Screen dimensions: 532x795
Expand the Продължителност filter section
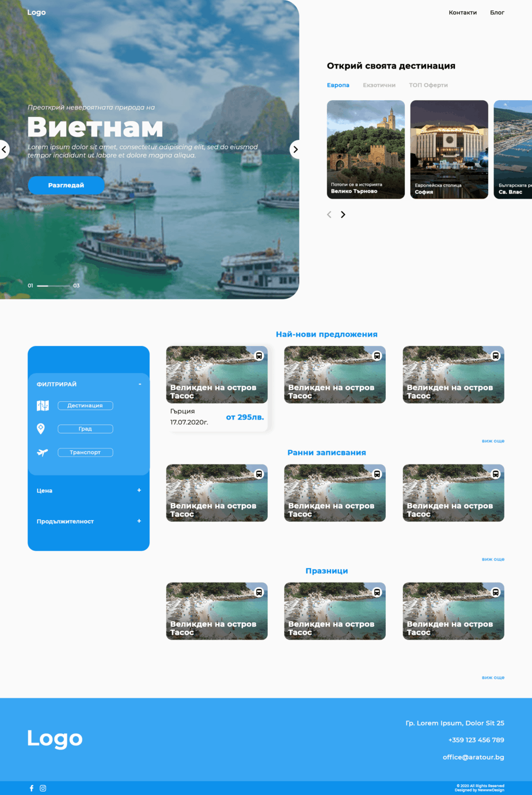coord(139,522)
